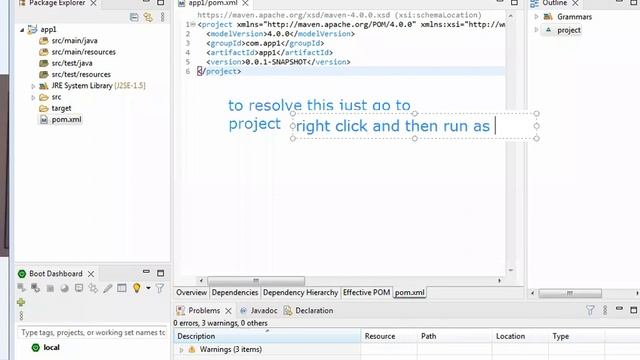Screen dimensions: 640x360
Task: Open the Dependency Hierarchy tab
Action: [x=300, y=293]
